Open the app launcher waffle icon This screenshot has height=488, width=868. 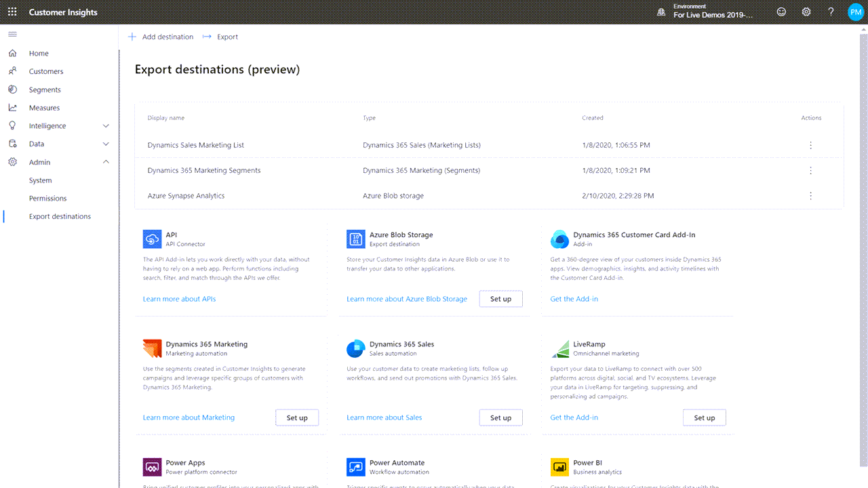(12, 12)
